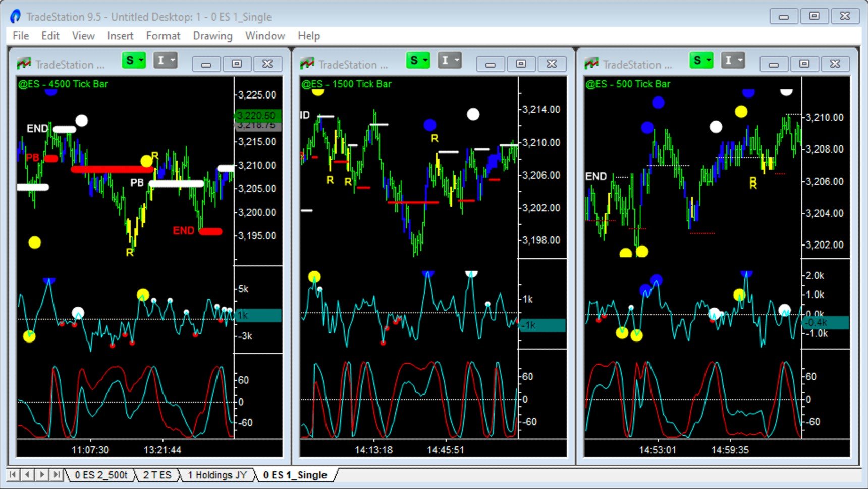Screen dimensions: 868x489
Task: Click white END label in 4500 Tick chart
Action: pos(37,129)
